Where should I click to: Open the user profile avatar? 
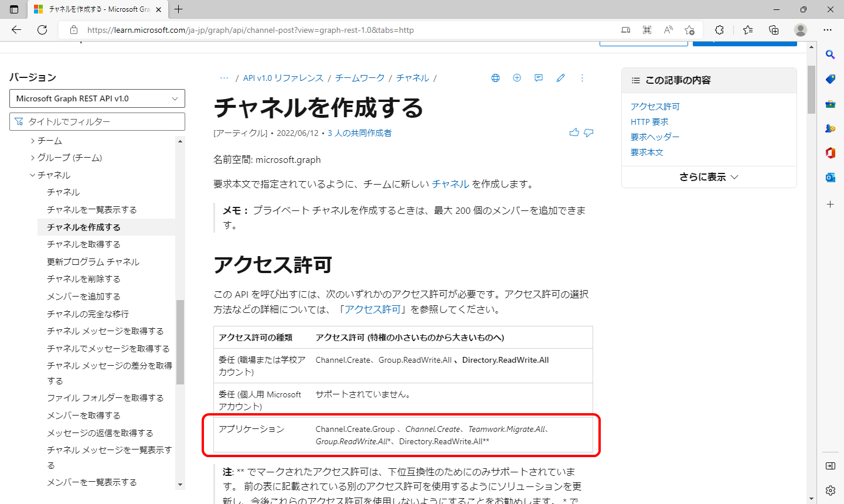(801, 30)
